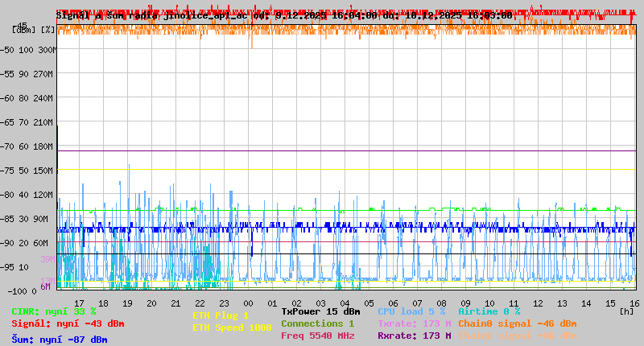Click the -85 30 90M axis label
Screen dimensions: 644x346
coord(24,219)
